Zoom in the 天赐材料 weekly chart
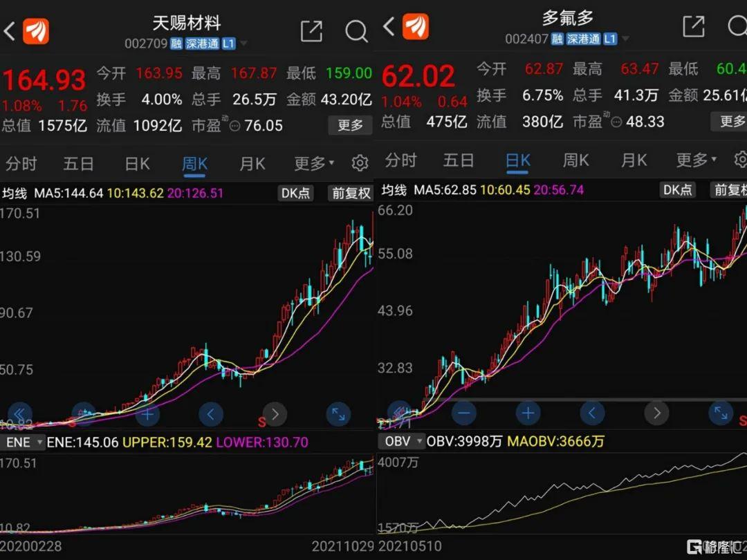This screenshot has height=560, width=747. click(x=147, y=415)
